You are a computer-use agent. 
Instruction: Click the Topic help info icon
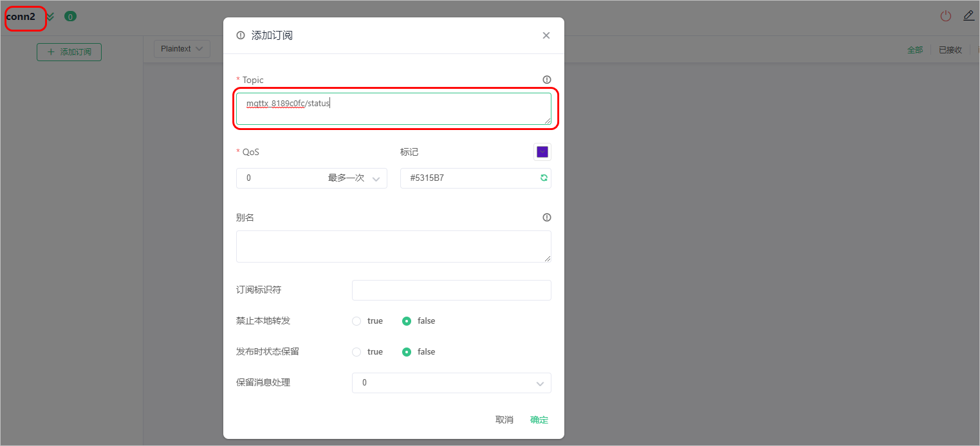tap(547, 80)
